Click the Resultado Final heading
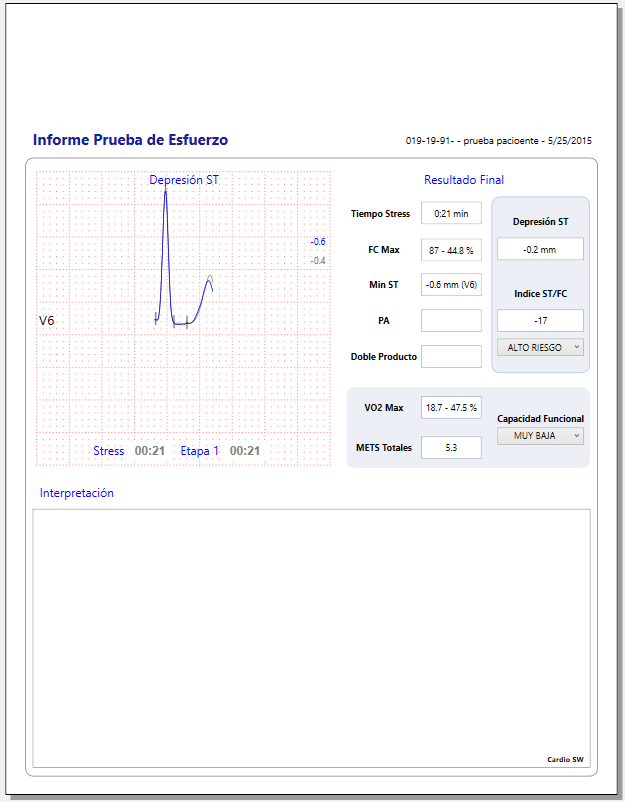 464,180
